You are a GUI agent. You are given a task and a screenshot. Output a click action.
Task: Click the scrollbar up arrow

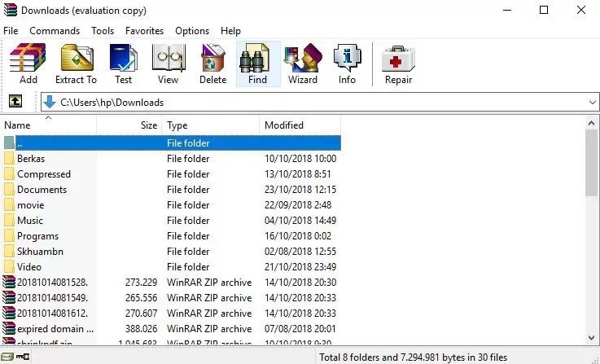click(591, 123)
